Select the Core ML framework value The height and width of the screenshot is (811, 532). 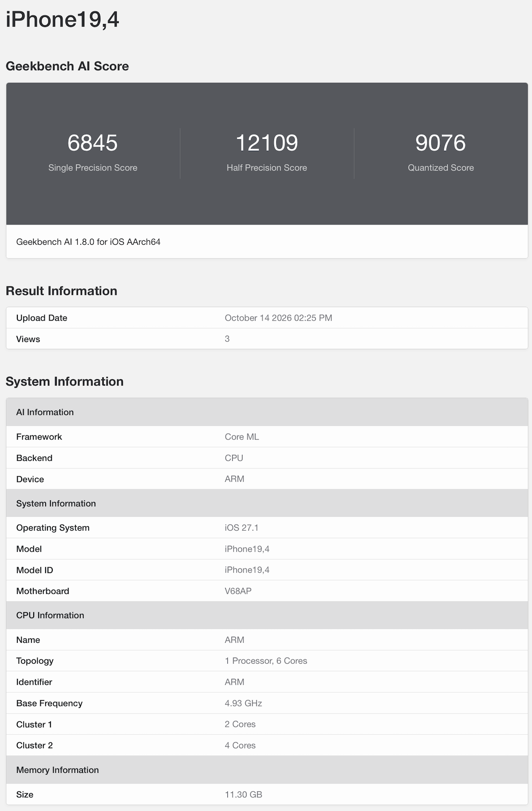tap(242, 437)
